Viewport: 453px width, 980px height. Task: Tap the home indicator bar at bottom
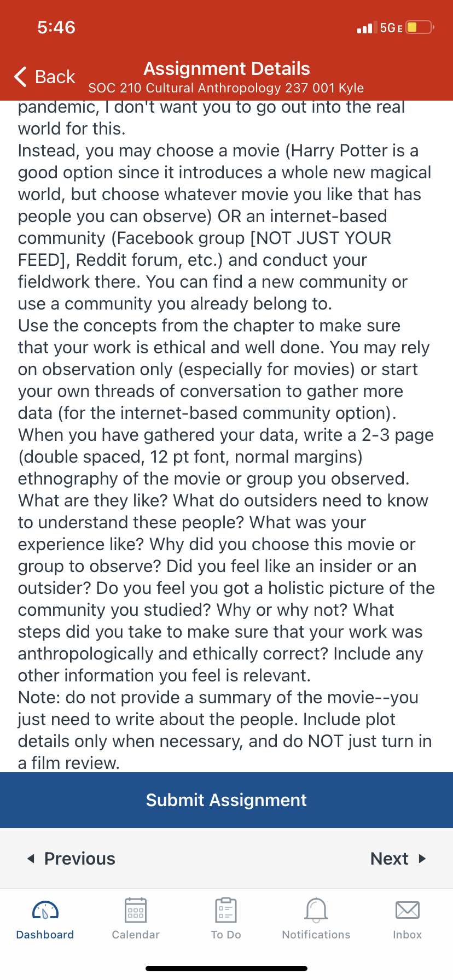tap(226, 969)
